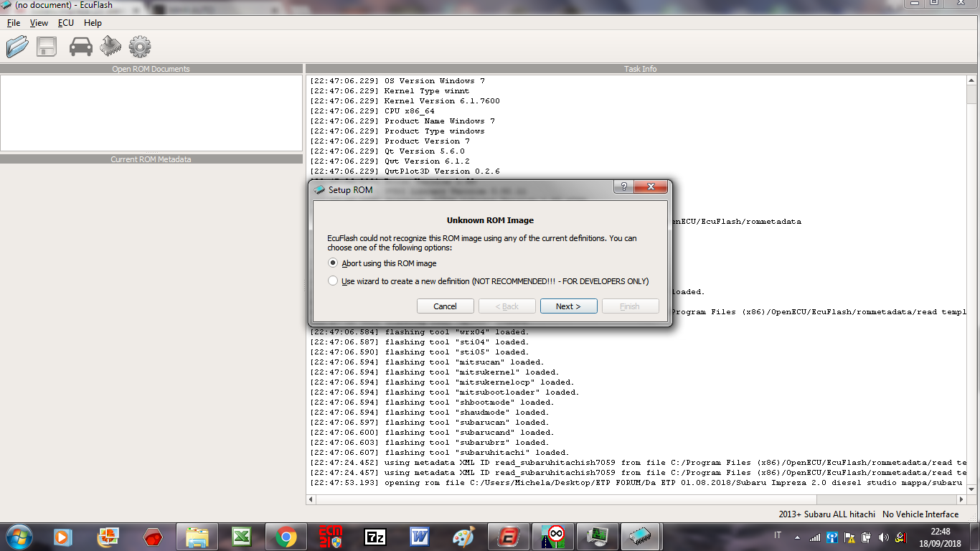The width and height of the screenshot is (980, 551).
Task: Click the red gem icon in the taskbar
Action: click(x=153, y=537)
